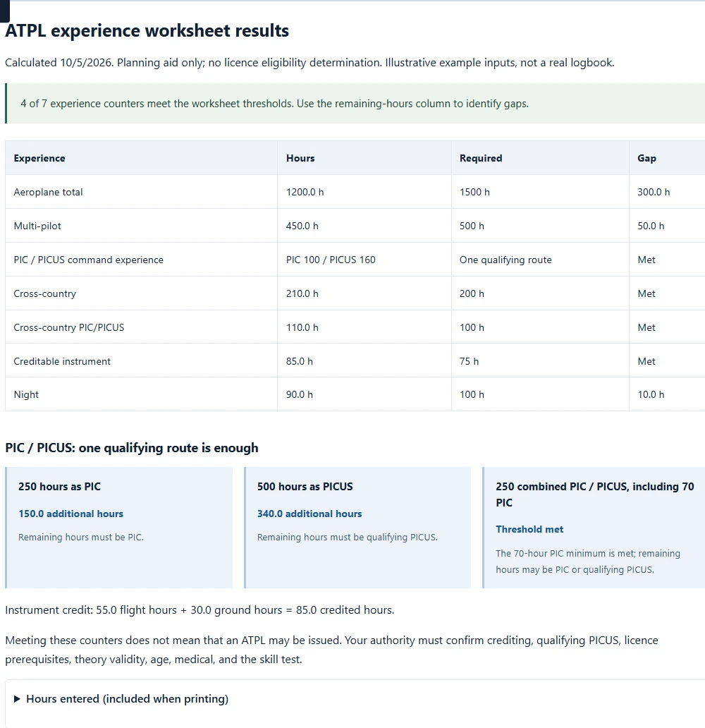The height and width of the screenshot is (728, 705).
Task: Click the Creditable instrument 85.0 h cell
Action: click(300, 361)
